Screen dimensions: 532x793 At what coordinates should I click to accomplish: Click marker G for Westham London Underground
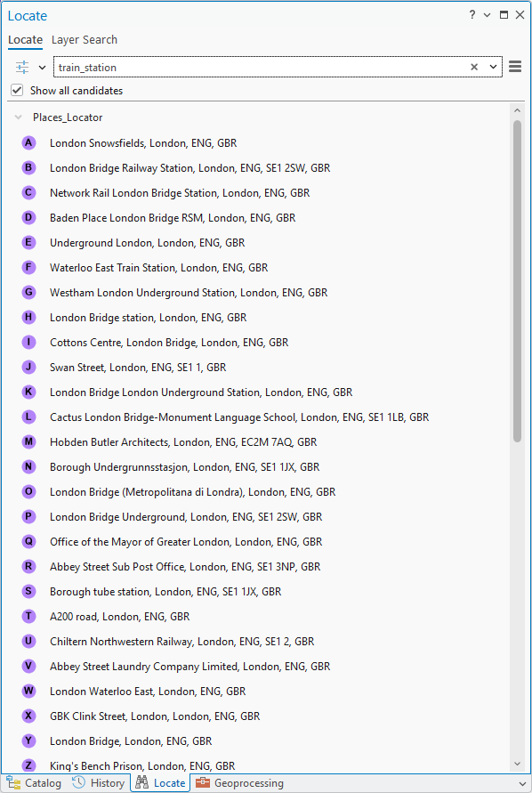(28, 292)
